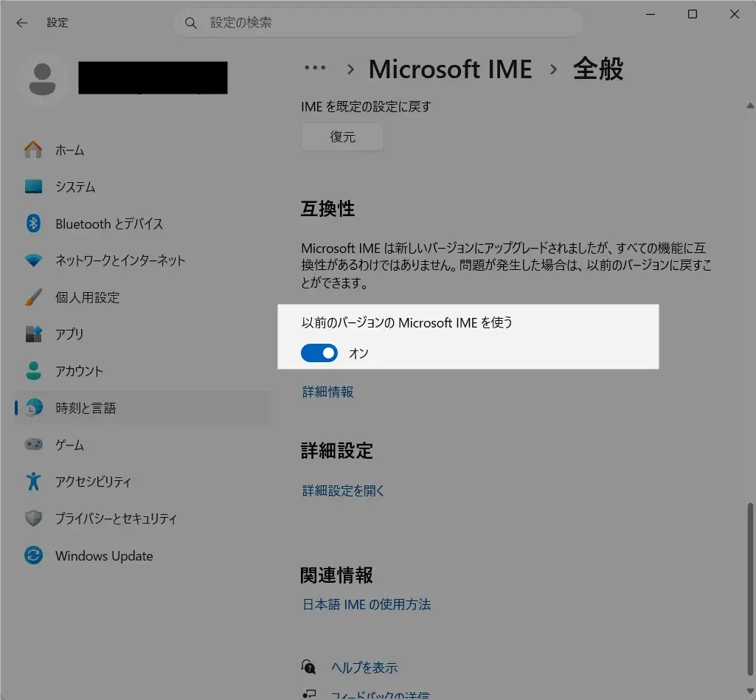Open ゲーム settings category
This screenshot has width=756, height=700.
pos(143,445)
